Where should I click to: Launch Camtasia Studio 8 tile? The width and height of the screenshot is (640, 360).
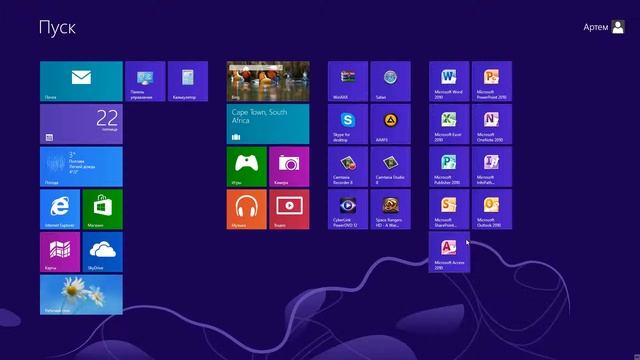[x=391, y=167]
